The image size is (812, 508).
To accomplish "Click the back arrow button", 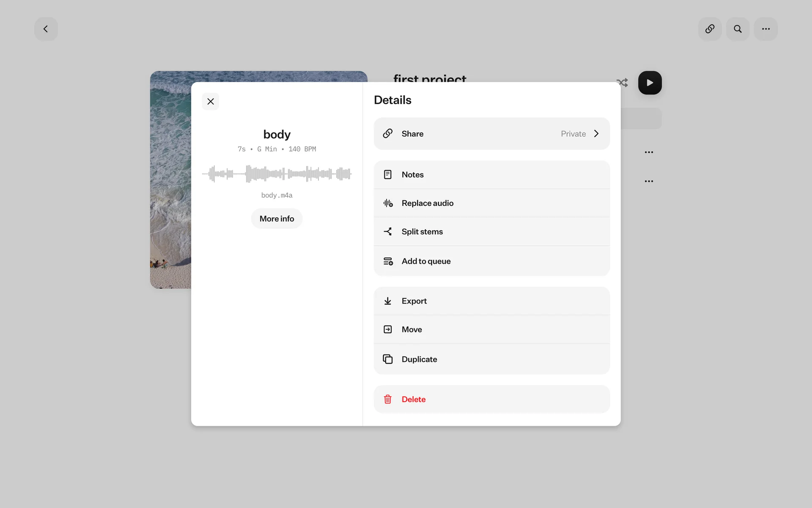I will pyautogui.click(x=46, y=29).
